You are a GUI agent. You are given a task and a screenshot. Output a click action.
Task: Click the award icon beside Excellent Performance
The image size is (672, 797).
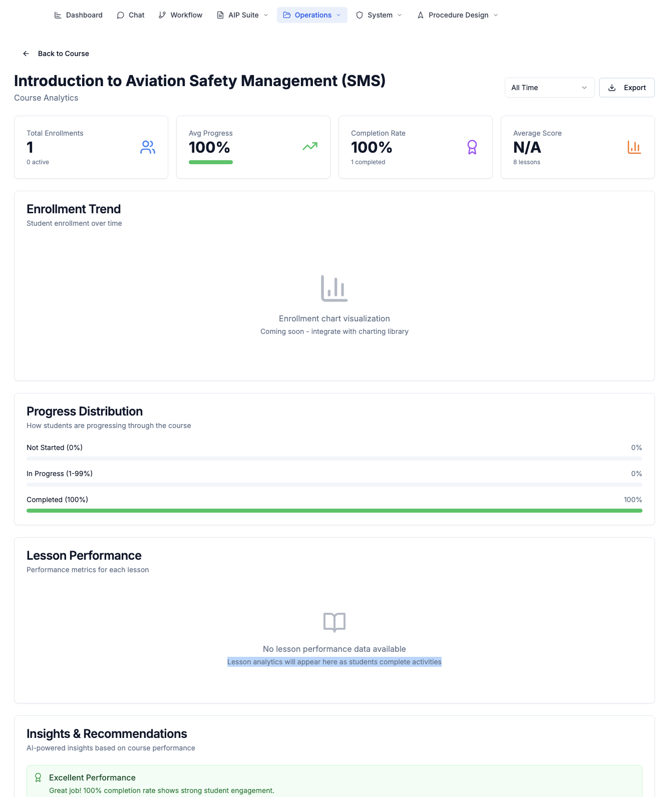coord(38,777)
